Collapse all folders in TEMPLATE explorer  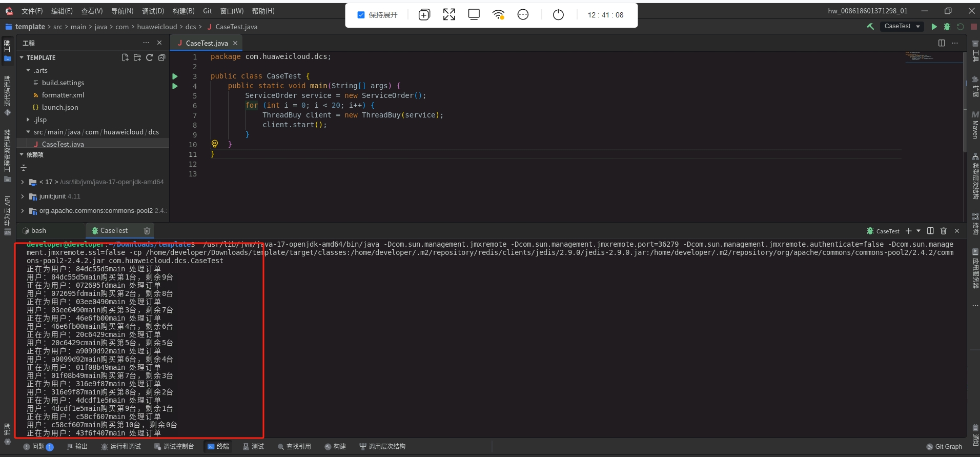click(x=162, y=57)
